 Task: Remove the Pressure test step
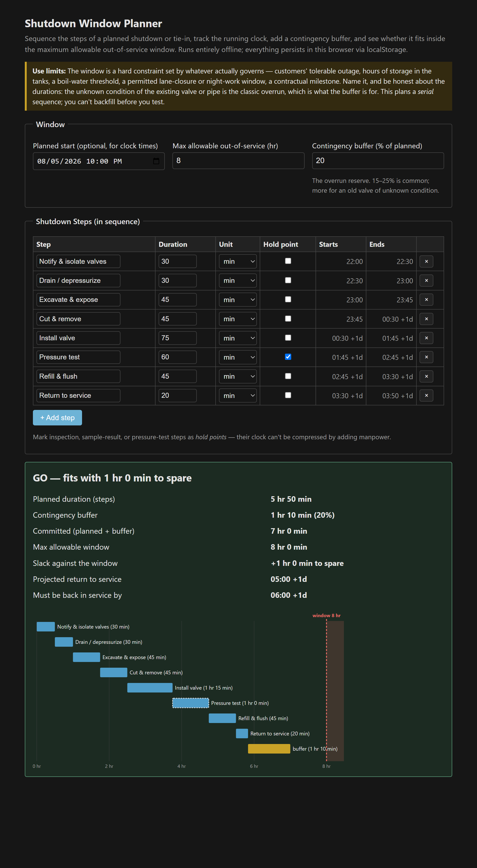[x=426, y=357]
